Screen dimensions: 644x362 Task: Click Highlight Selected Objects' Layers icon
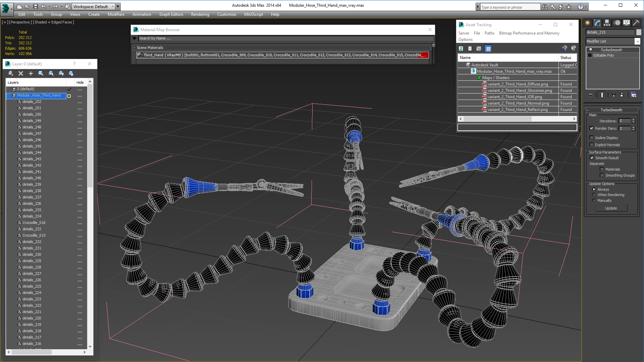[x=51, y=73]
